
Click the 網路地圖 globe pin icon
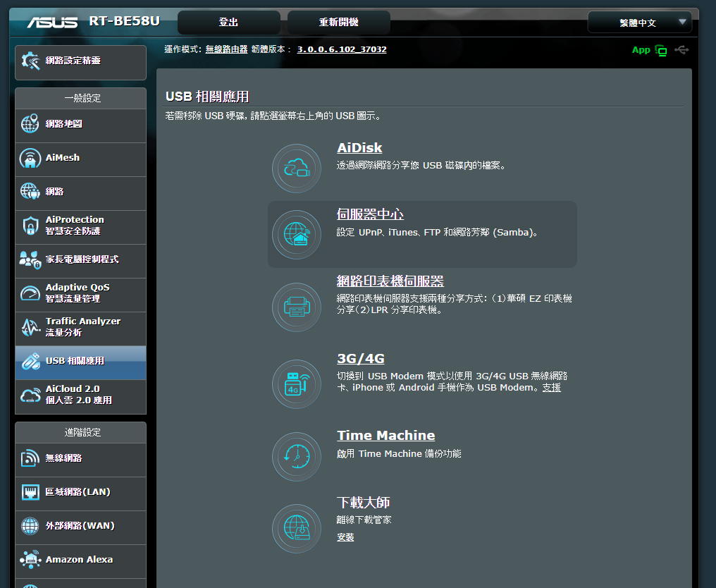tap(30, 124)
